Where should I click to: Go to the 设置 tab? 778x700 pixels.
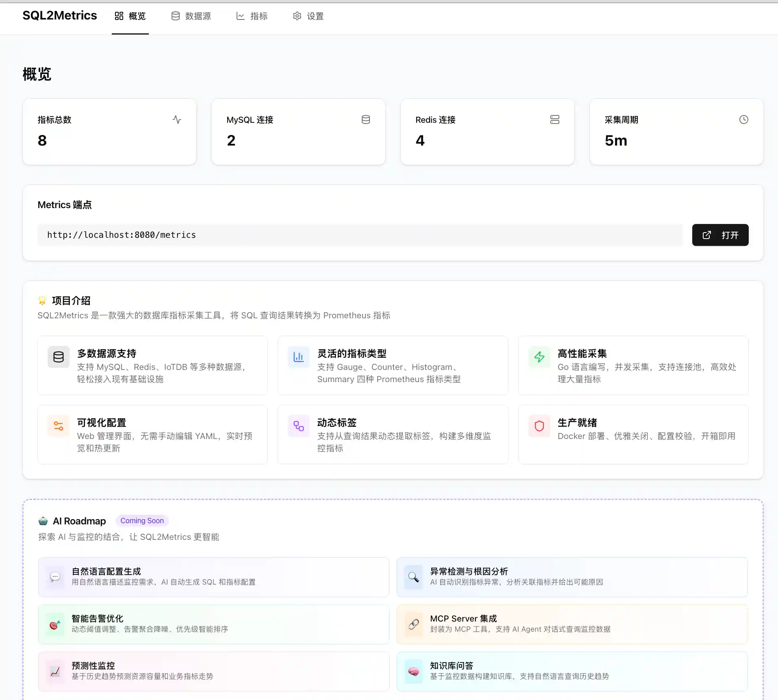pos(308,16)
